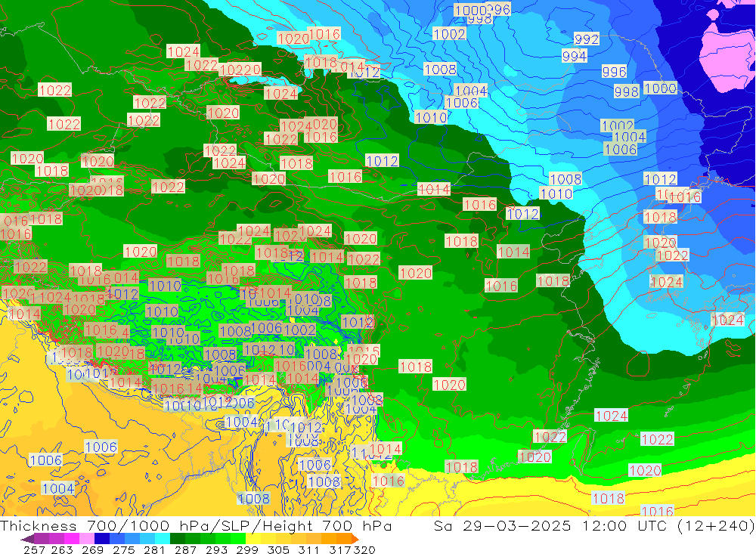Viewport: 756px width, 554px height.
Task: Click the bright magenta legend swatch
Action: [x=71, y=539]
